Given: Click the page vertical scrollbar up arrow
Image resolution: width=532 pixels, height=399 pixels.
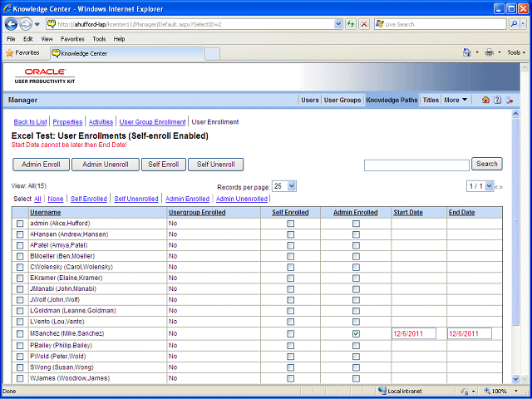Looking at the screenshot, I should tap(515, 114).
